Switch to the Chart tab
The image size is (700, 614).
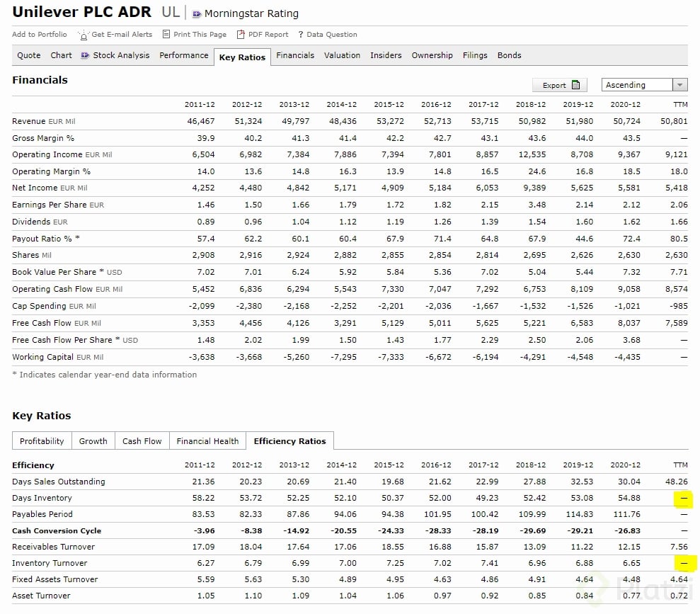pyautogui.click(x=61, y=55)
